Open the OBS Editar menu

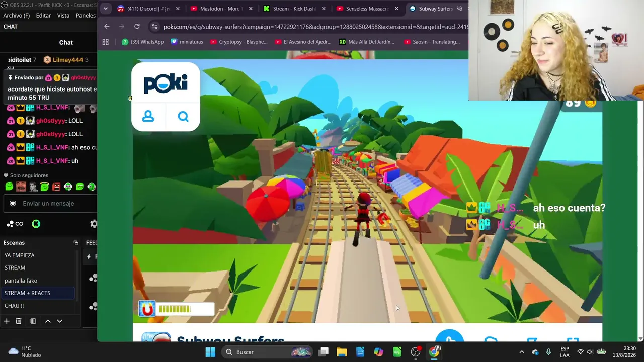(43, 16)
